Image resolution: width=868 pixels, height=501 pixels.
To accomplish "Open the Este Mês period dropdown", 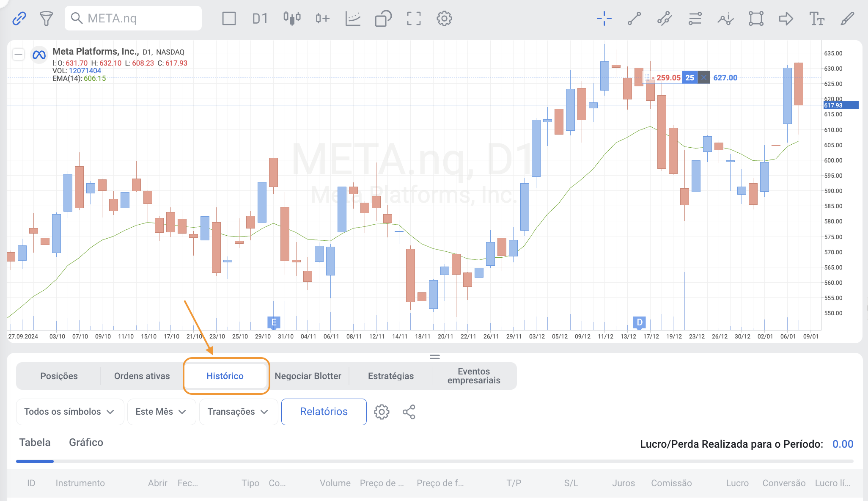I will coord(161,412).
